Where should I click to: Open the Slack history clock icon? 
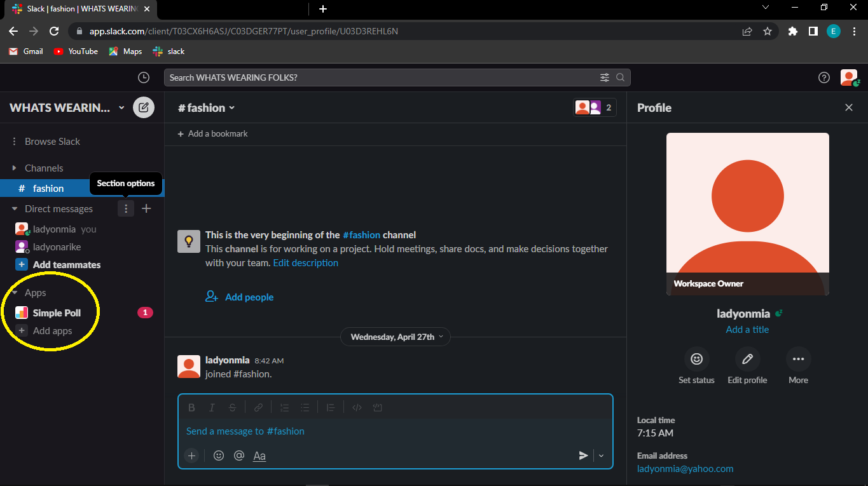(x=144, y=78)
